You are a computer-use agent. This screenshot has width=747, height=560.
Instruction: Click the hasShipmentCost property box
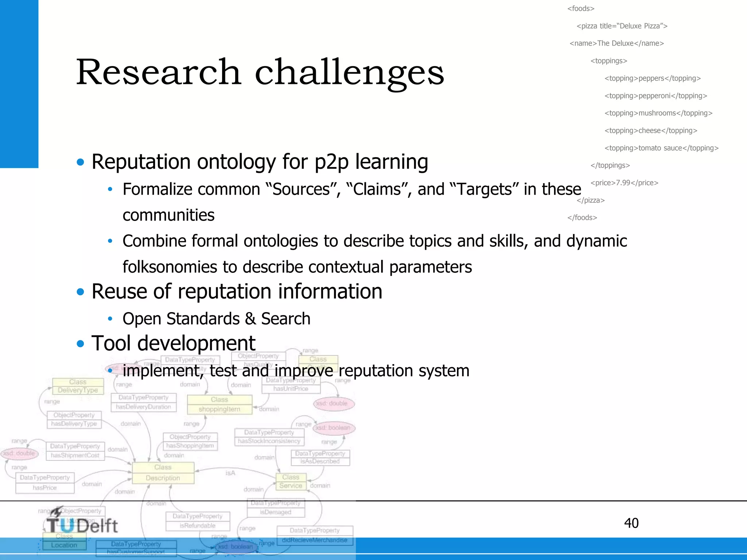(x=75, y=451)
